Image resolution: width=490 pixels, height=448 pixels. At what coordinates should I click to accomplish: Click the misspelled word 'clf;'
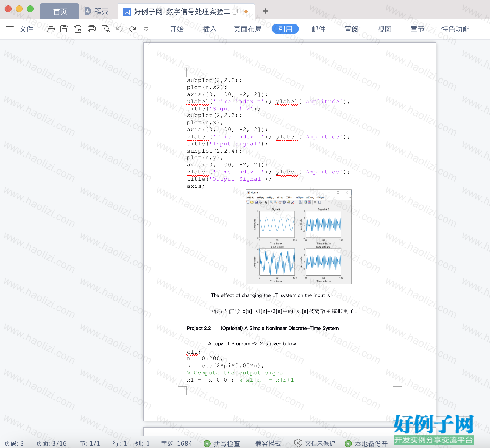tap(194, 352)
